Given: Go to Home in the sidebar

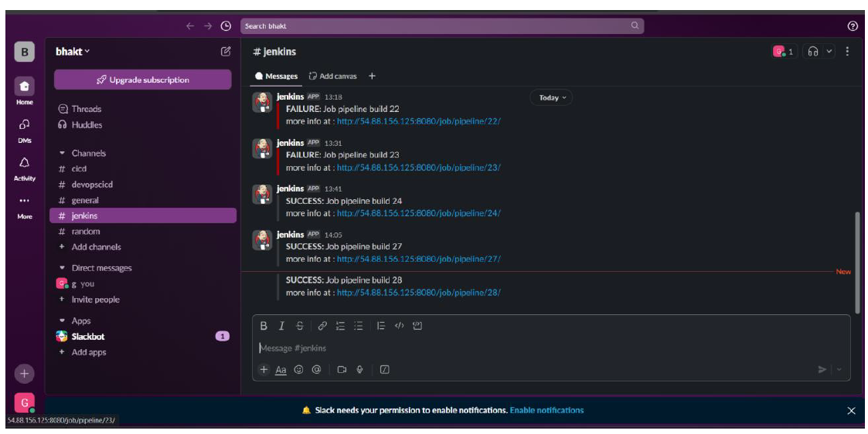Looking at the screenshot, I should click(25, 91).
